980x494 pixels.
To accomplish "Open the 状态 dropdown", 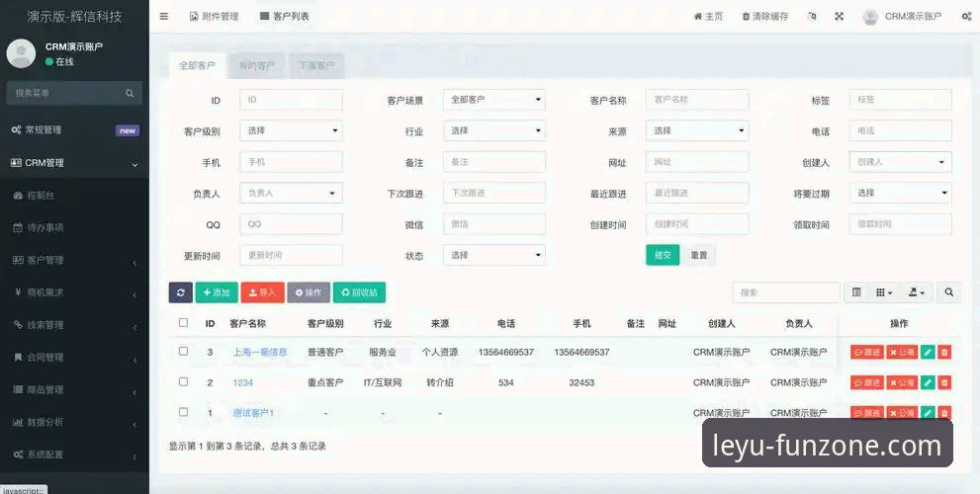I will [493, 255].
